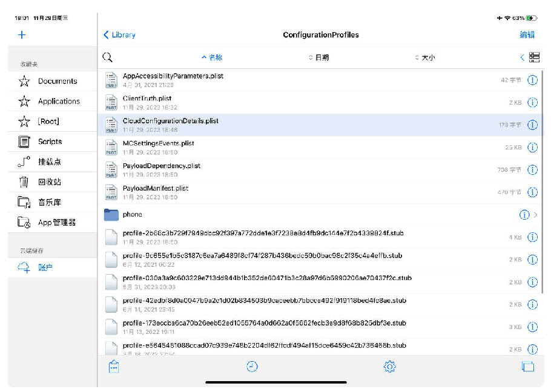Open the clipboard icon in bottom toolbar
The height and width of the screenshot is (392, 551).
coord(113,367)
